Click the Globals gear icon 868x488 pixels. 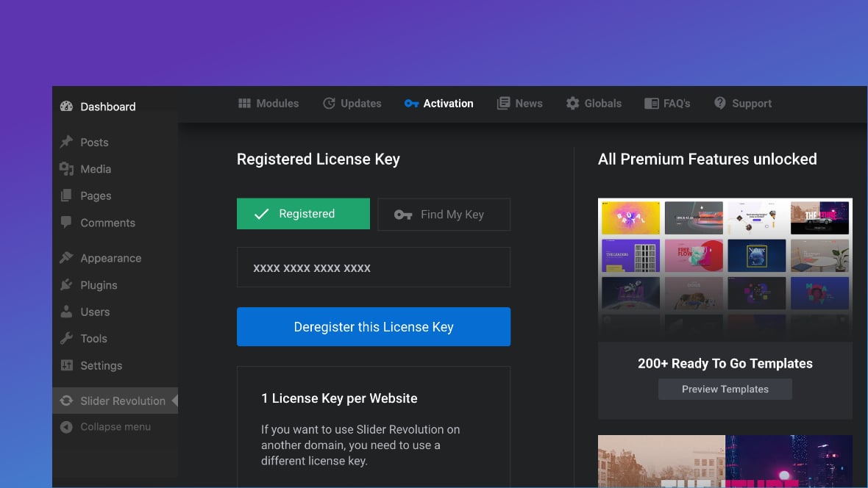point(572,103)
